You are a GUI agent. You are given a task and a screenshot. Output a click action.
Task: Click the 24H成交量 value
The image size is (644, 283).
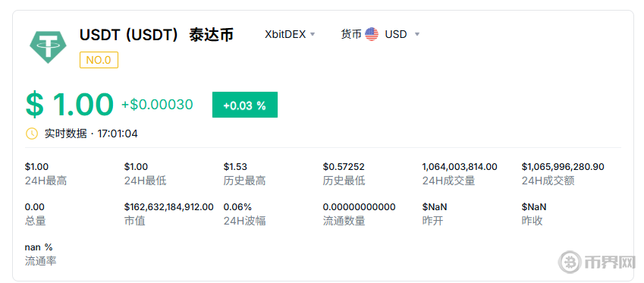click(x=460, y=167)
